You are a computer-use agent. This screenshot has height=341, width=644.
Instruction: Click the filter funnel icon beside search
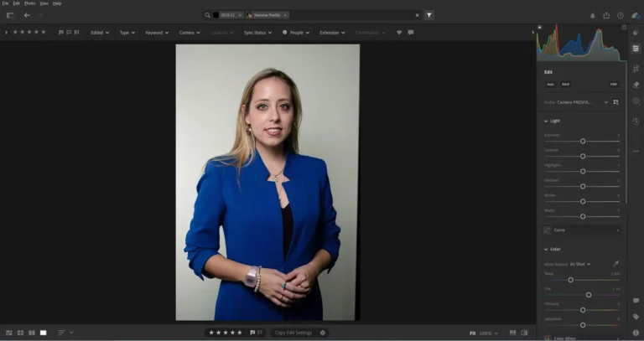428,15
